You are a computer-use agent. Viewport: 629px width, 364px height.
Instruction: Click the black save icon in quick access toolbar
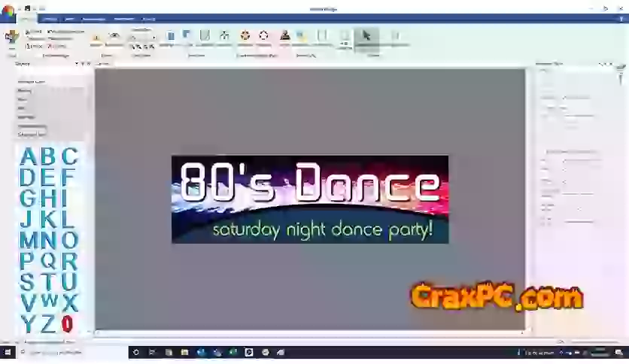[27, 8]
